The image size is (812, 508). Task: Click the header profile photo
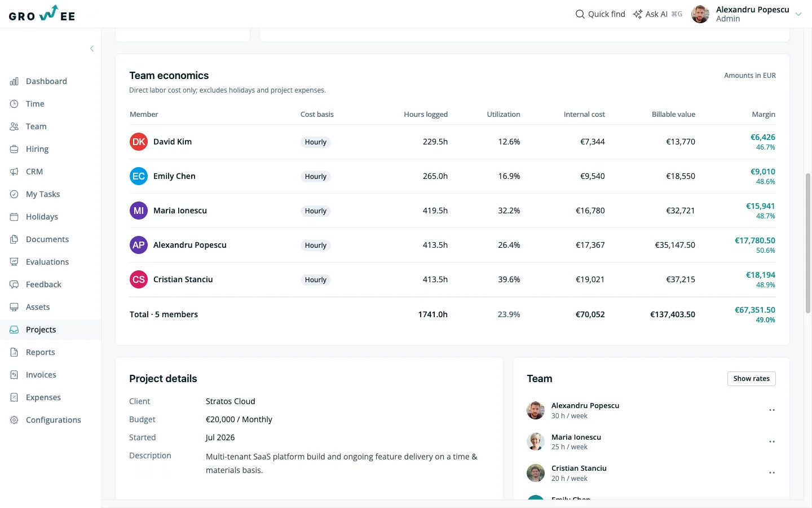700,14
